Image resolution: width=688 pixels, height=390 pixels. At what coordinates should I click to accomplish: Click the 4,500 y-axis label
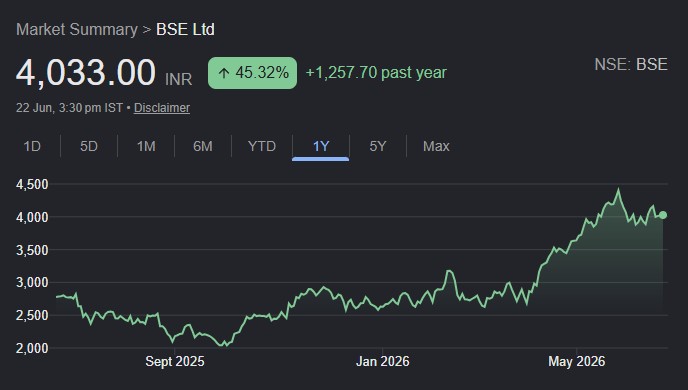tap(32, 184)
